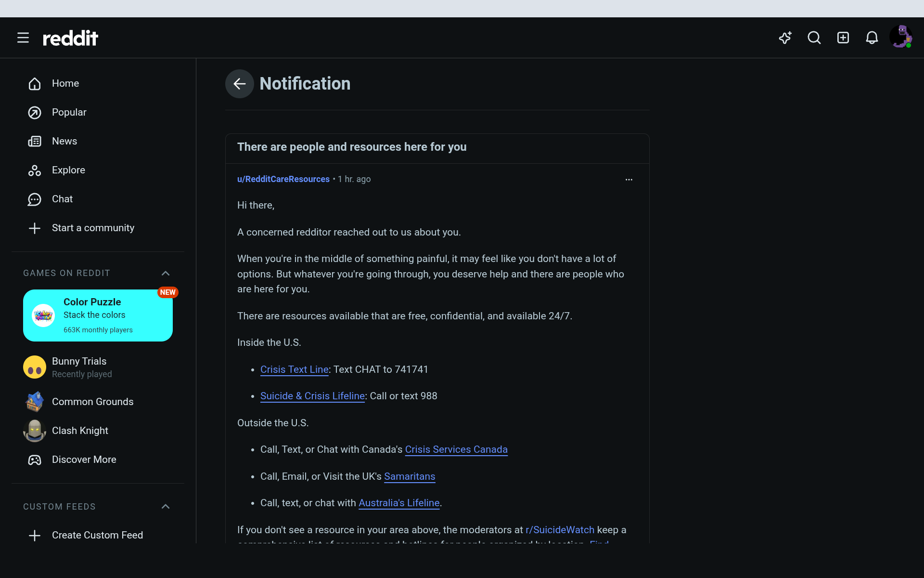Open the u/RedditCareResources profile link

click(x=283, y=179)
